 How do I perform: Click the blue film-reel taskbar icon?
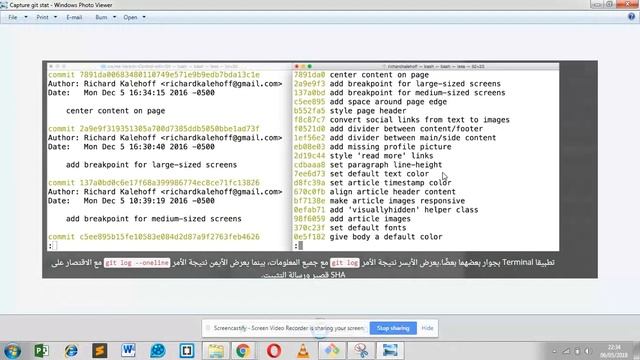[x=158, y=351]
